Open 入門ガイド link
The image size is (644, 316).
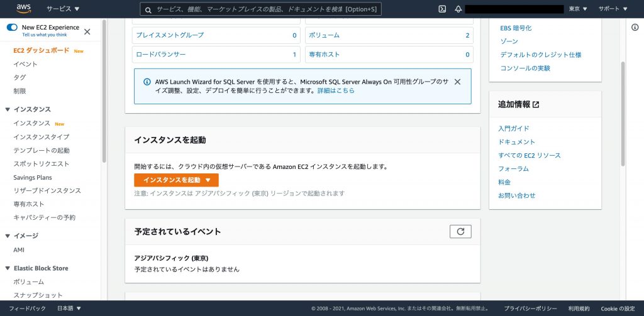click(514, 128)
